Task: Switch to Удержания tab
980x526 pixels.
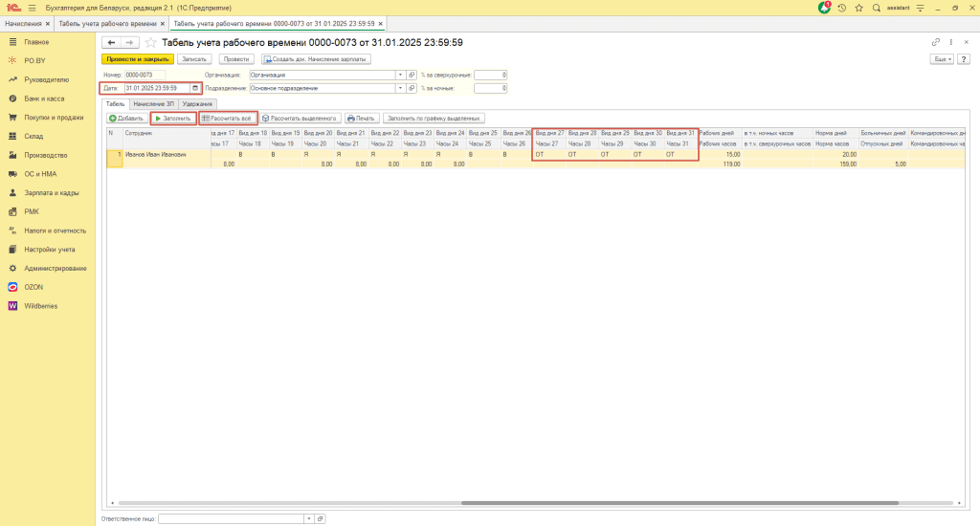Action: [x=197, y=104]
